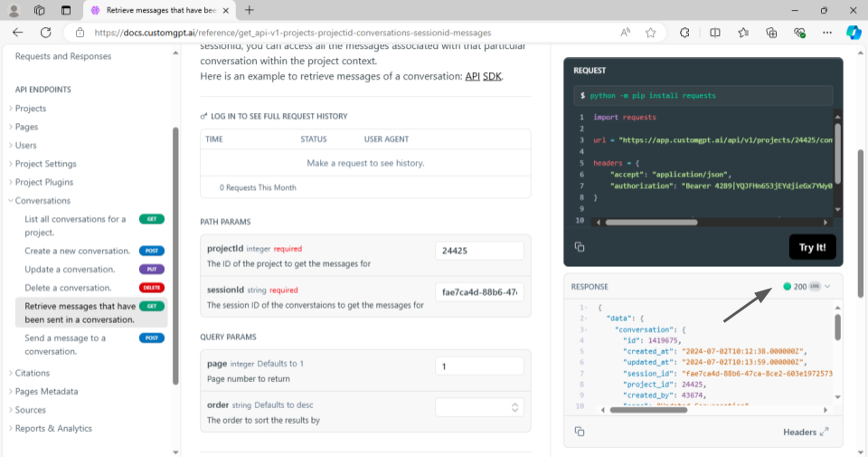868x457 pixels.
Task: Open the collections icon
Action: coord(771,33)
